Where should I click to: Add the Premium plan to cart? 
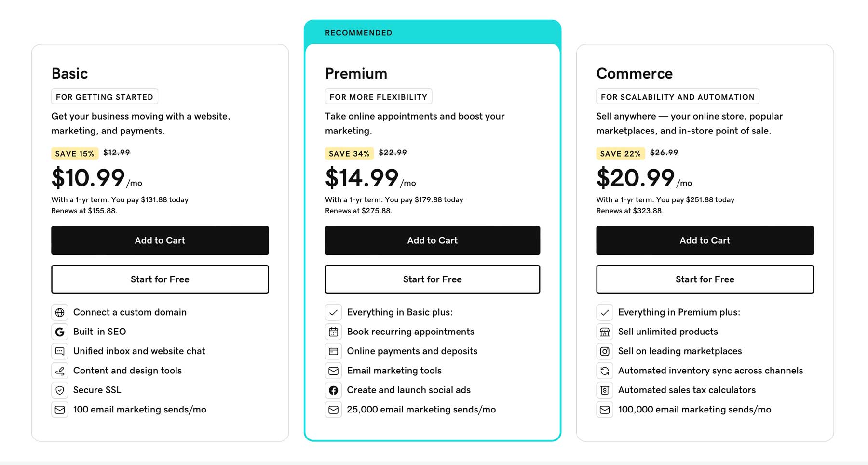(x=432, y=240)
